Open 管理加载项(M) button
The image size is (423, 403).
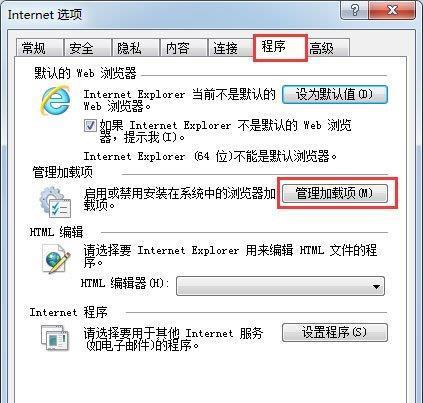[x=335, y=193]
